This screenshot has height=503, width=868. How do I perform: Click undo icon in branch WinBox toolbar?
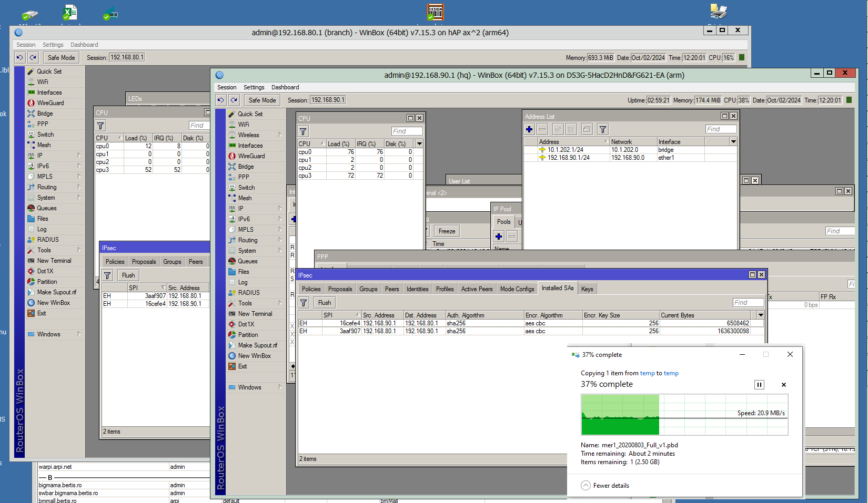[x=20, y=57]
